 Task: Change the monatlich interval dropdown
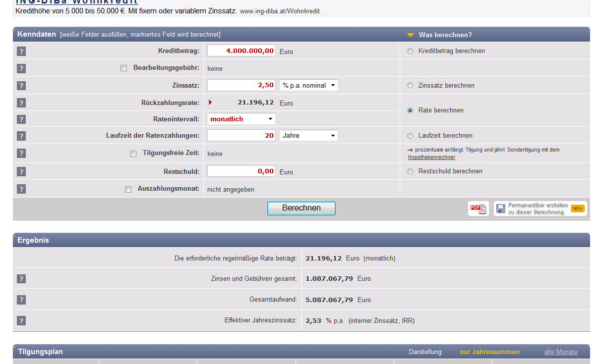click(x=241, y=119)
